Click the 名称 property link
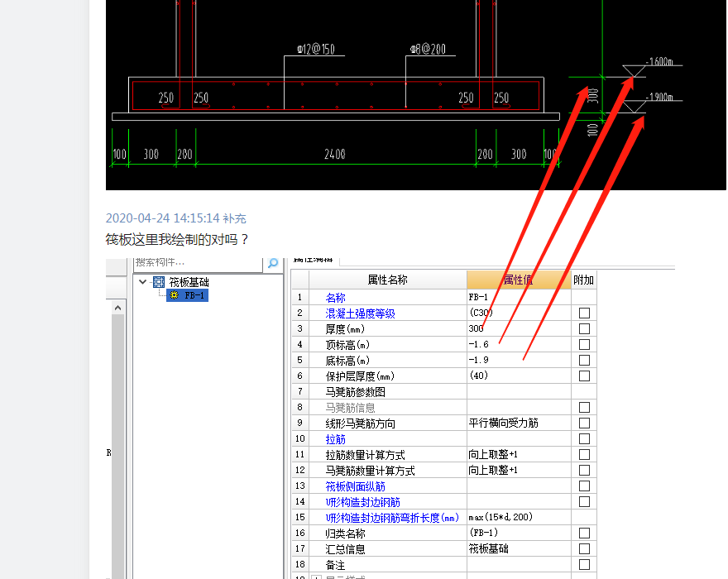The image size is (728, 579). pos(335,298)
